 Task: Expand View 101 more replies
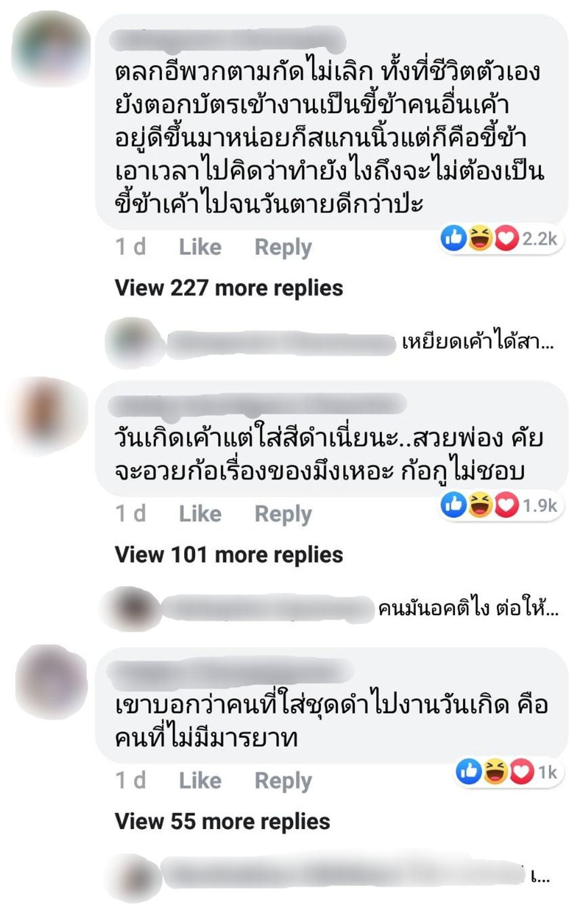tap(229, 555)
